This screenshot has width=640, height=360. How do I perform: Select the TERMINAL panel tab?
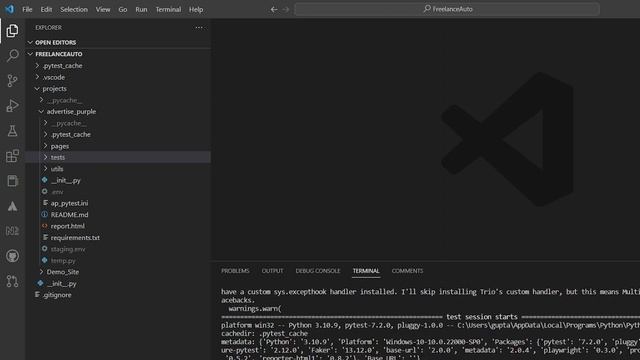pos(366,271)
